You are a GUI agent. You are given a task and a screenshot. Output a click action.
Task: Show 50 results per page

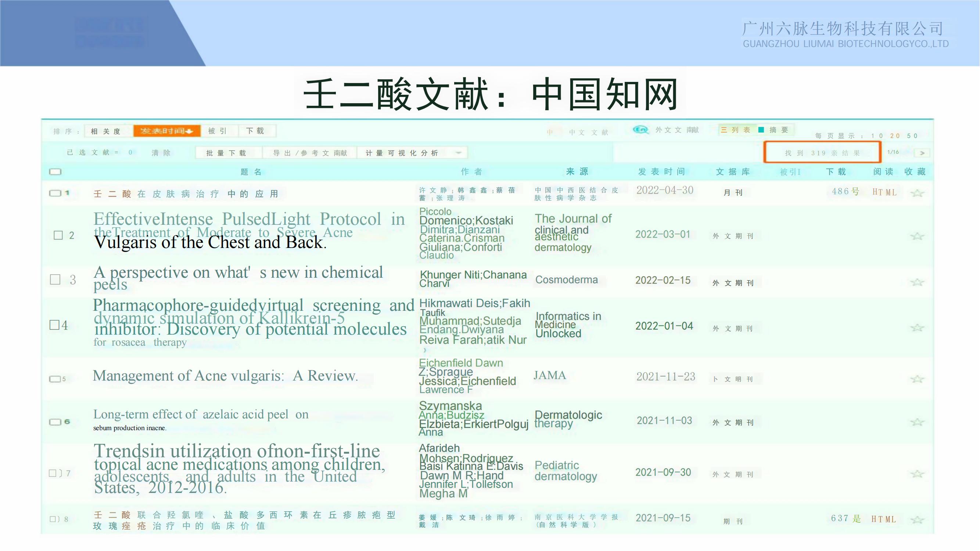(912, 136)
